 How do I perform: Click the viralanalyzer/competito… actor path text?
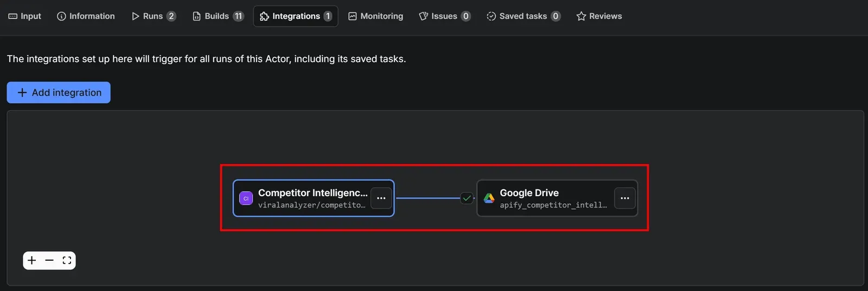point(311,205)
